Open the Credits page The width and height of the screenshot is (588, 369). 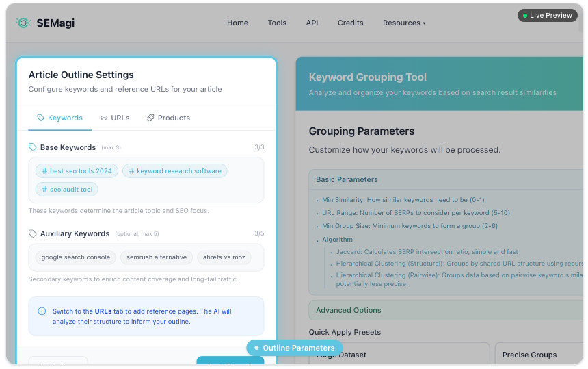pos(350,23)
